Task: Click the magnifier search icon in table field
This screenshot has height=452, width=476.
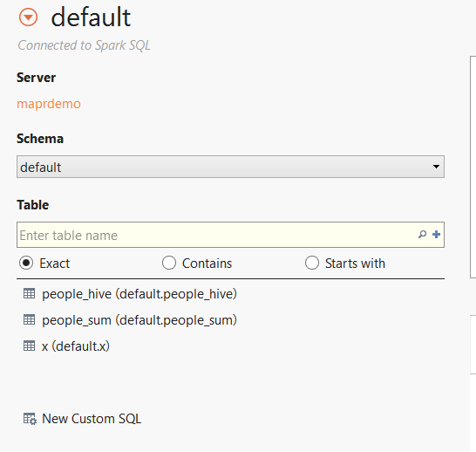Action: click(422, 234)
